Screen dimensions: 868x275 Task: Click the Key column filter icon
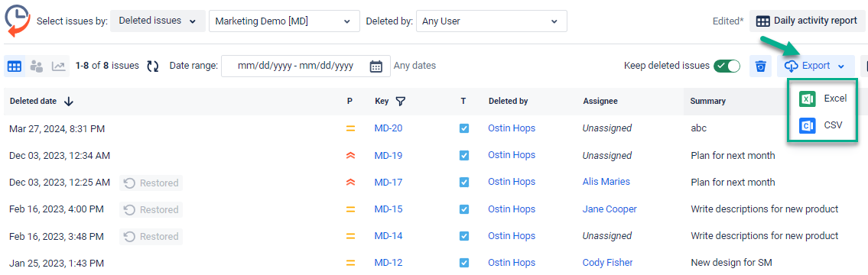tap(401, 102)
